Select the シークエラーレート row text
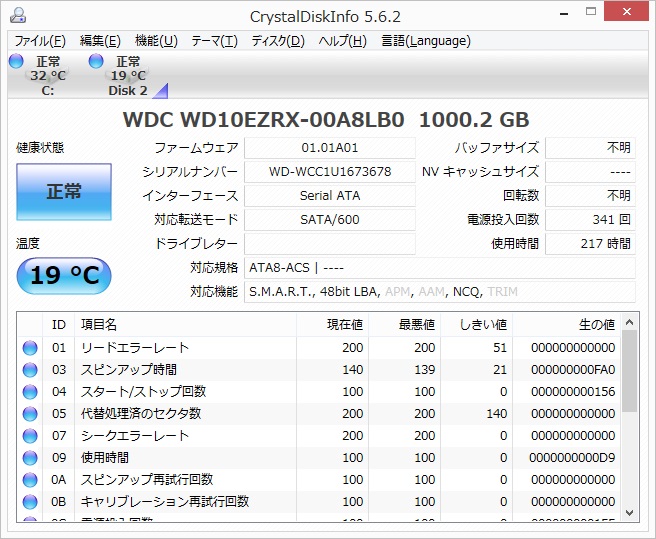 click(135, 436)
